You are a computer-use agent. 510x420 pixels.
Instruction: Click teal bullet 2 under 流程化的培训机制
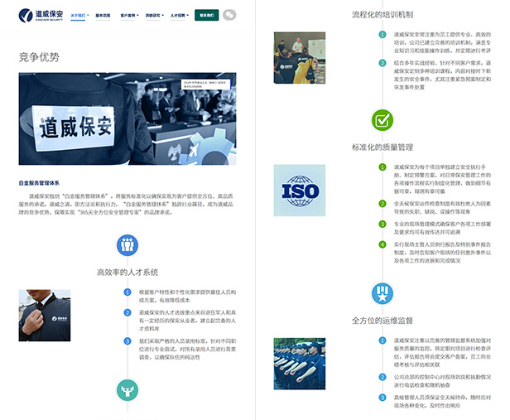pos(382,63)
